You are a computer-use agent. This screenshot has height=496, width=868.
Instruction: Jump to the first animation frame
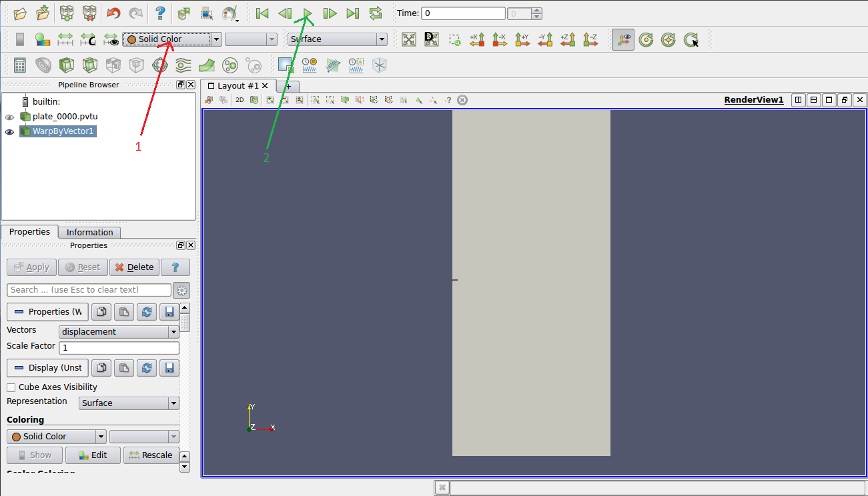click(x=262, y=13)
